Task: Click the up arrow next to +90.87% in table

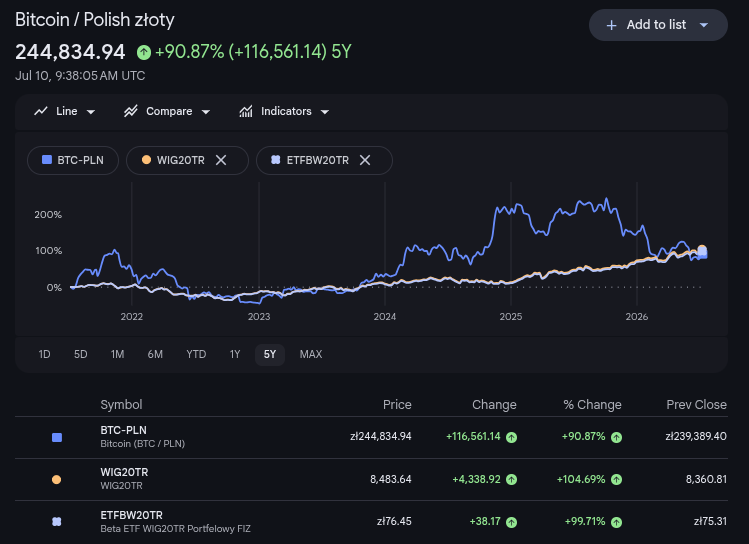Action: click(617, 437)
